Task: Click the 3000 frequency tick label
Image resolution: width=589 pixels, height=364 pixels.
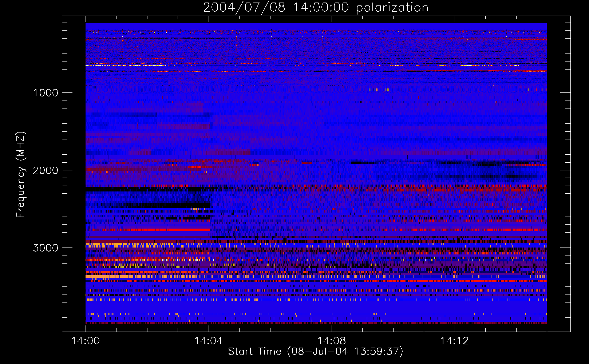Action: pyautogui.click(x=46, y=248)
